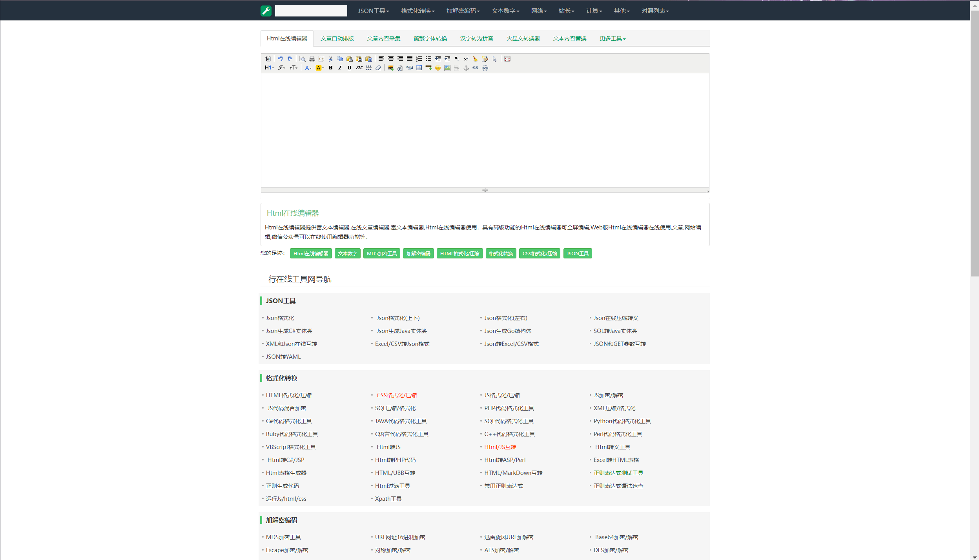Toggle underline formatting

(349, 68)
